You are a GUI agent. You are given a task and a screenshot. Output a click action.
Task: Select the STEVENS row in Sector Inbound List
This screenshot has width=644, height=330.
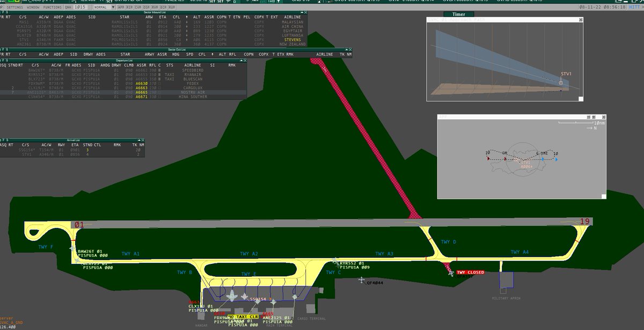click(154, 39)
